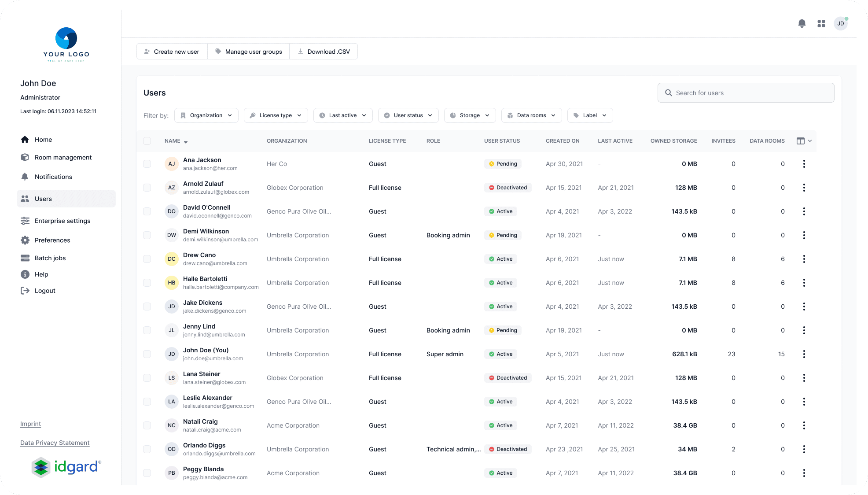Click the Pending status badge for Ana Jackson
Viewport: 868px width, 495px height.
pyautogui.click(x=503, y=164)
